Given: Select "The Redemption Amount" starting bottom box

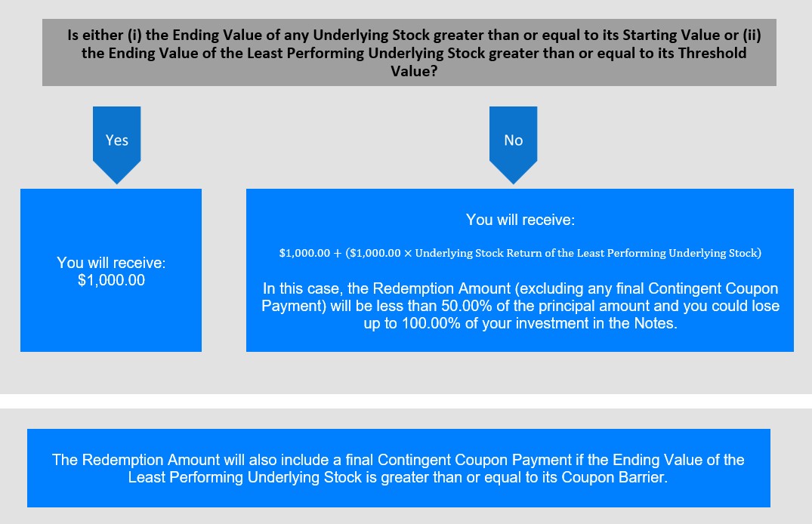Looking at the screenshot, I should (x=136, y=460).
